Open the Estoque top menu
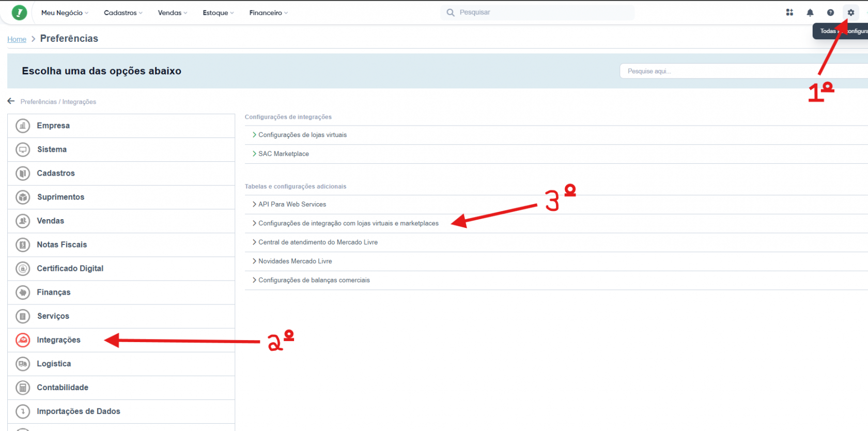Image resolution: width=868 pixels, height=431 pixels. coord(218,12)
